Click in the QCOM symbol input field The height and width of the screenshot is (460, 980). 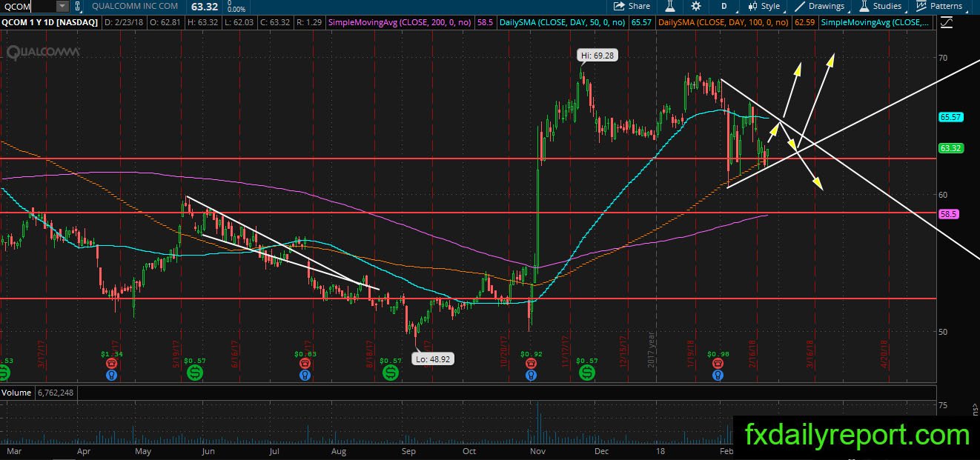click(x=27, y=6)
